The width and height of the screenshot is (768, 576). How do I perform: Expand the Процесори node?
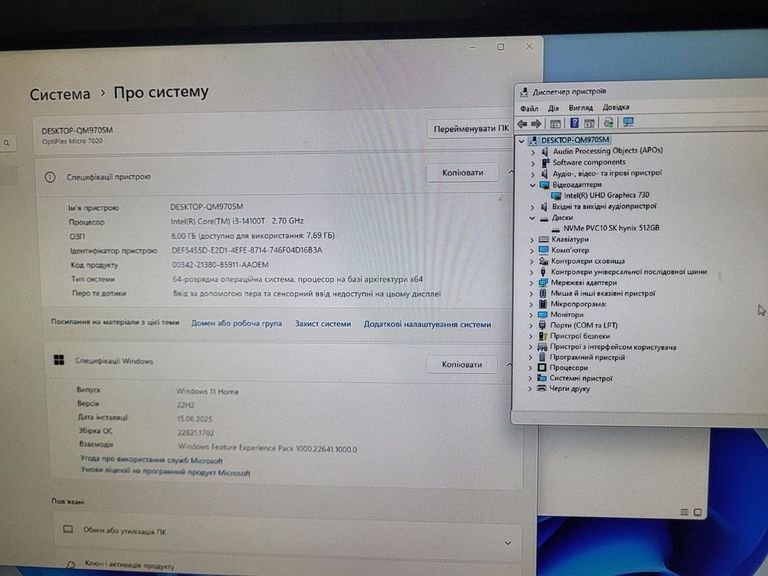pos(530,368)
